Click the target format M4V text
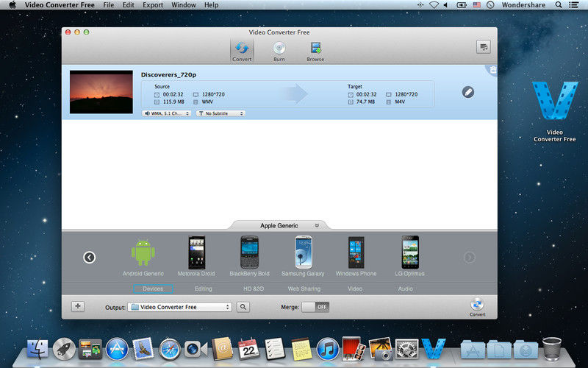 click(x=400, y=102)
